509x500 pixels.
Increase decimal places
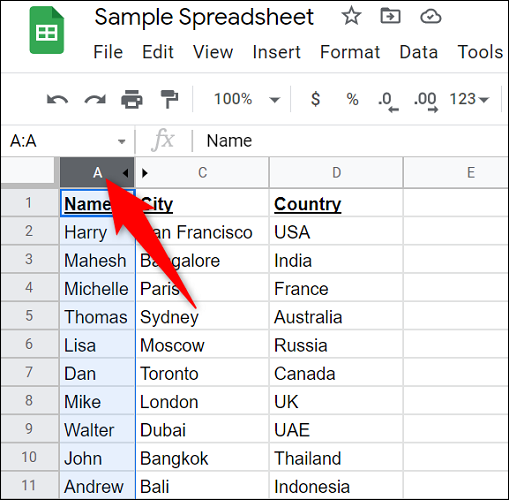tap(426, 102)
